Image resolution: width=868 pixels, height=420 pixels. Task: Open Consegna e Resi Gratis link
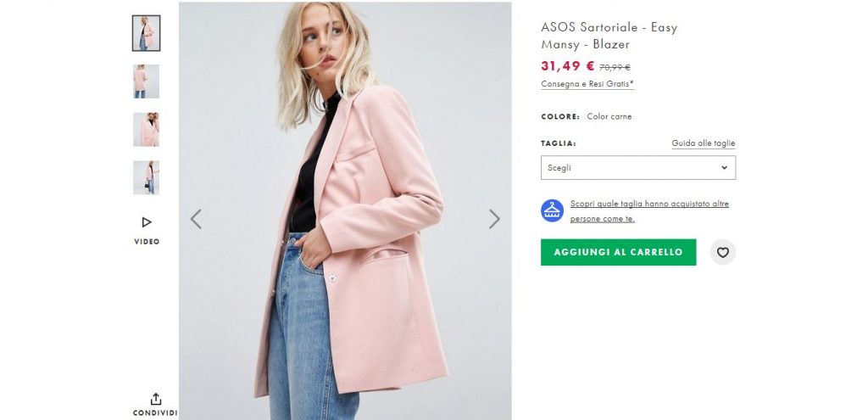coord(587,84)
